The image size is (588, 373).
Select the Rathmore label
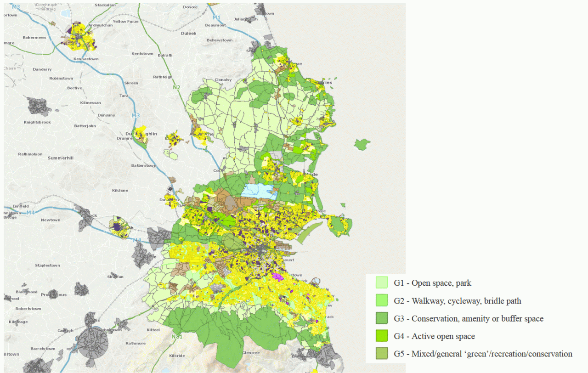point(136,343)
